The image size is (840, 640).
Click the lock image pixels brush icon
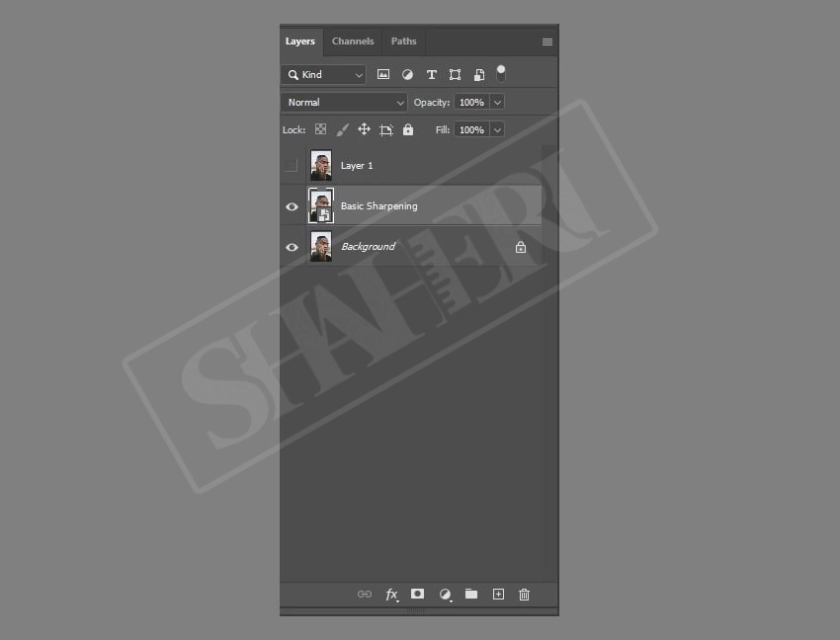click(x=342, y=129)
